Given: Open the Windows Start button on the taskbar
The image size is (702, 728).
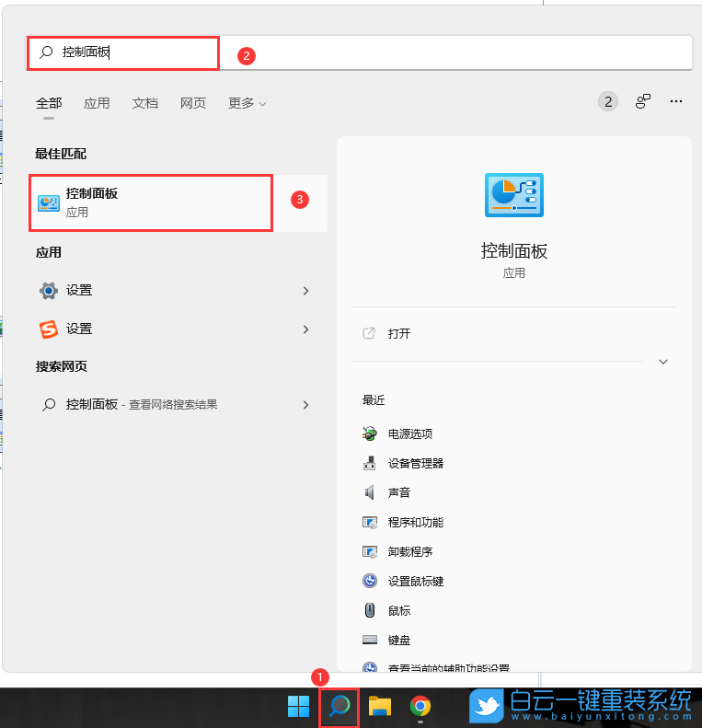Looking at the screenshot, I should coord(298,706).
